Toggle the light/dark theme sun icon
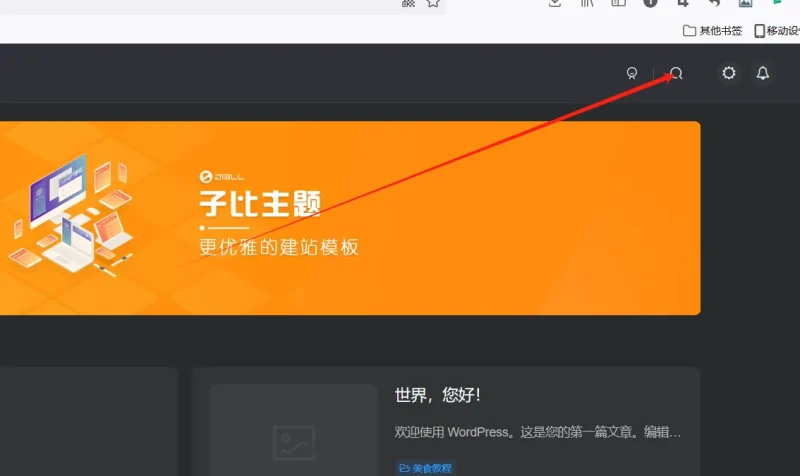This screenshot has height=476, width=800. 729,73
